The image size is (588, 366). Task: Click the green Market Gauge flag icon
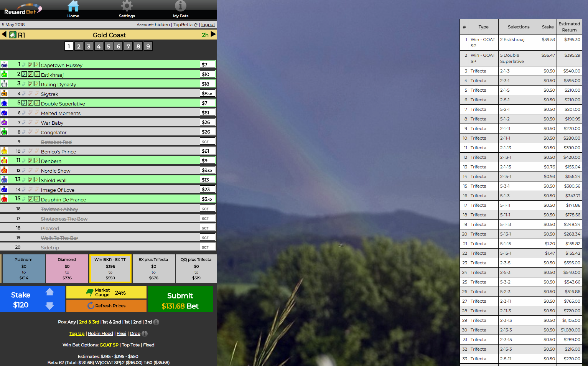(90, 293)
